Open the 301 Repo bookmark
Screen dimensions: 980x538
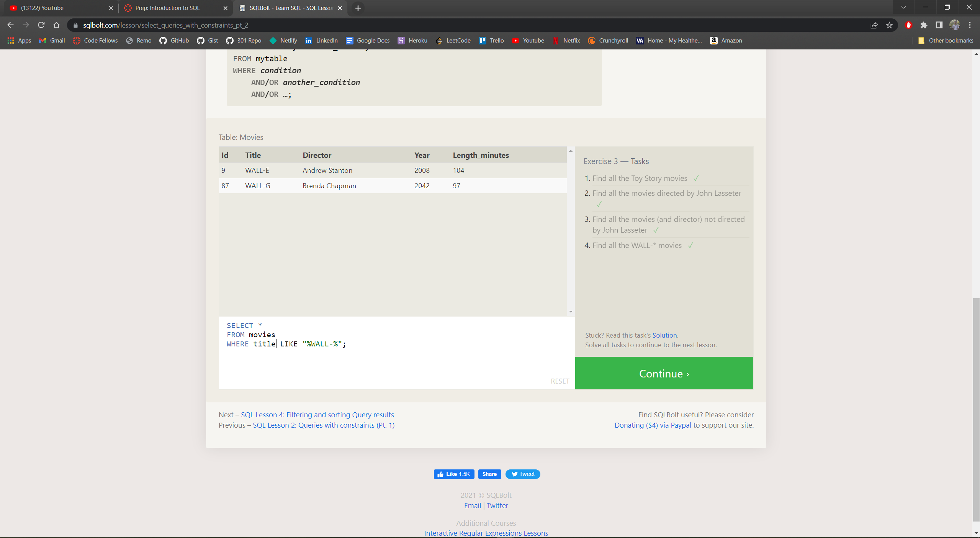pyautogui.click(x=244, y=40)
